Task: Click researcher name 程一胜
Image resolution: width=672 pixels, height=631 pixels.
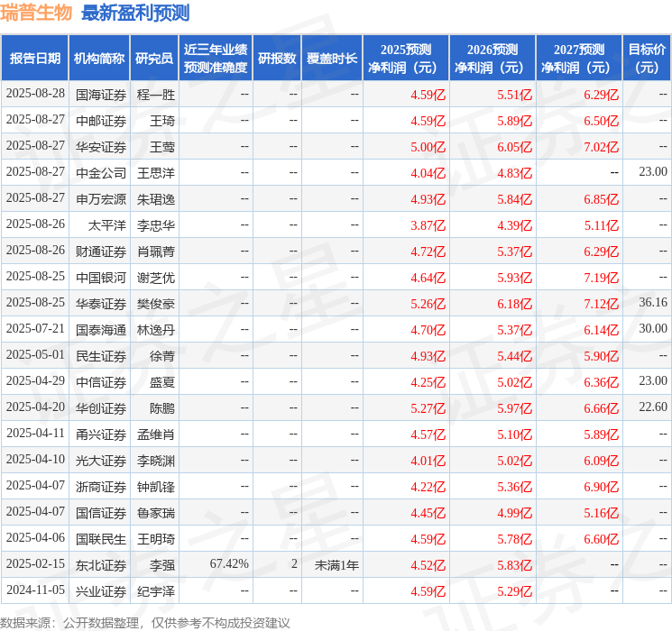Action: point(156,95)
